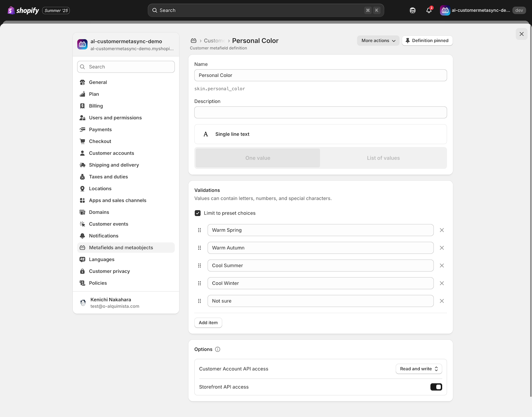Remove the Warm Spring choice
This screenshot has width=532, height=417.
click(441, 230)
